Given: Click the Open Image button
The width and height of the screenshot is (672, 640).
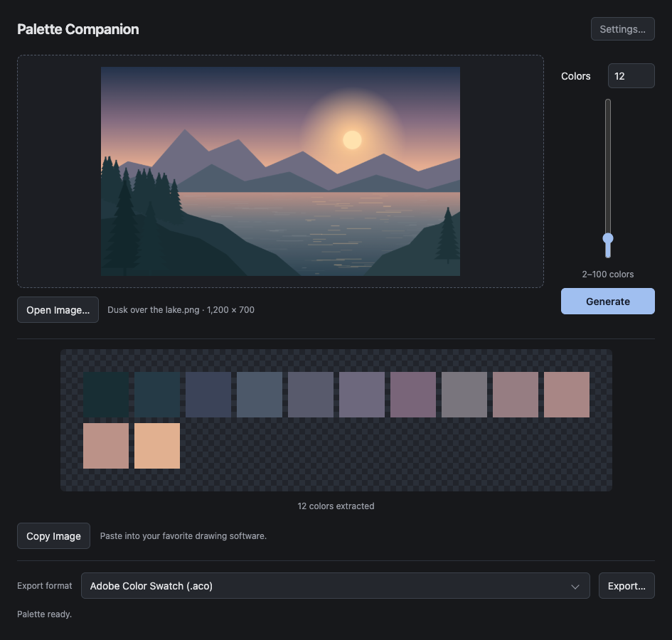Looking at the screenshot, I should [x=58, y=309].
